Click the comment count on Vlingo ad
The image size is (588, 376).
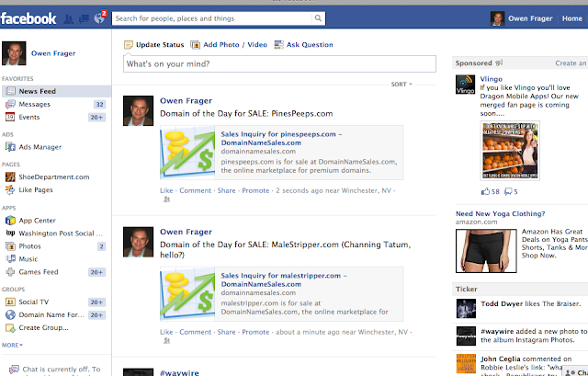click(511, 192)
